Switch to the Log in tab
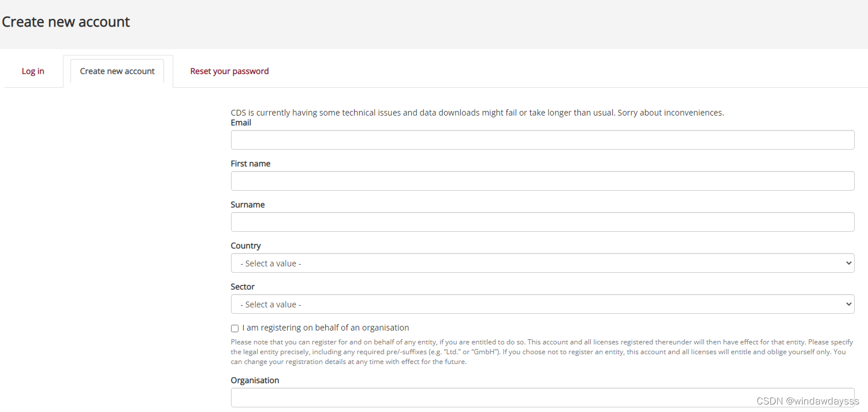 point(33,72)
